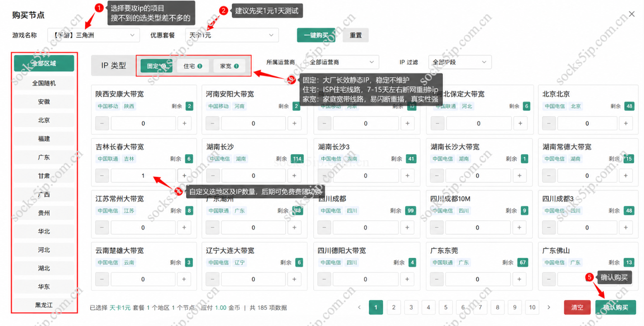644x326 pixels.
Task: Go to page 10
Action: click(x=532, y=307)
